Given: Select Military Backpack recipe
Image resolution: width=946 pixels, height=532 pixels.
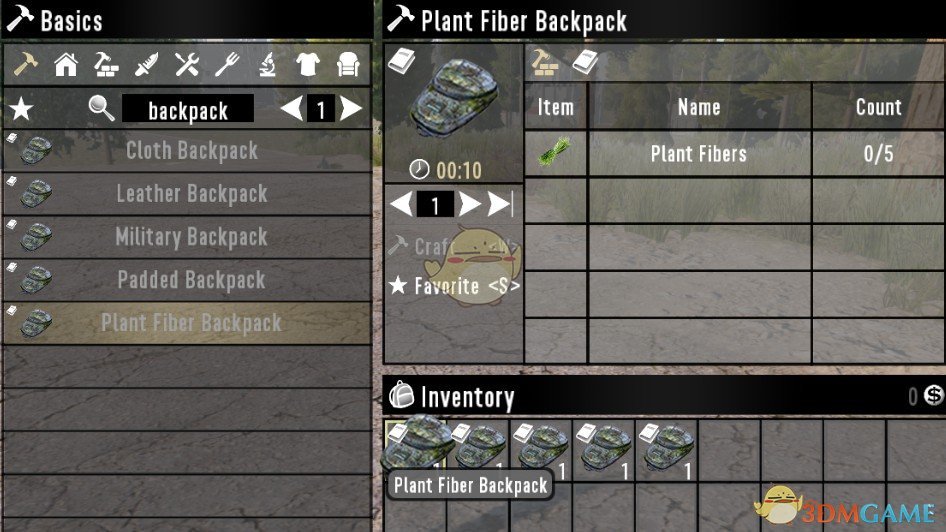Looking at the screenshot, I should pos(187,237).
